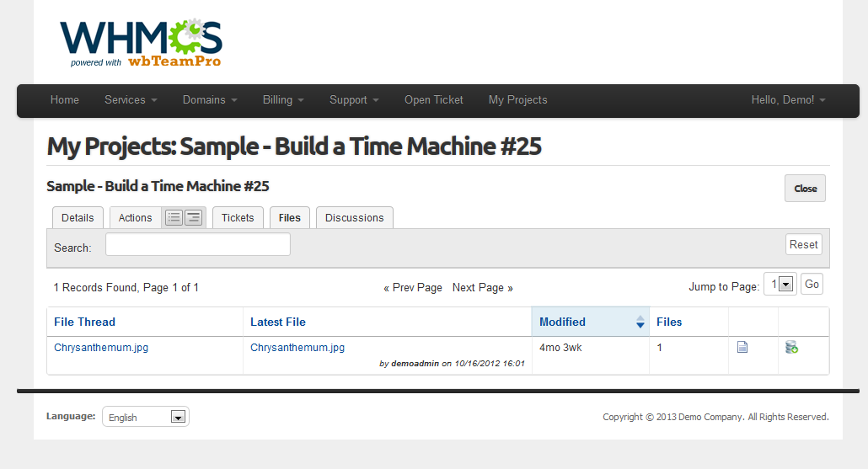This screenshot has height=469, width=868.
Task: Select the Details tab
Action: (x=78, y=218)
